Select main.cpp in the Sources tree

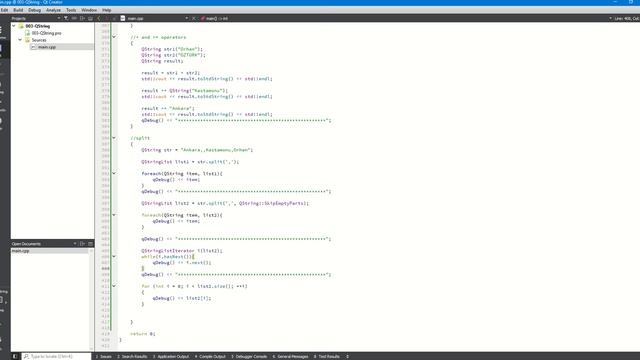(x=47, y=47)
